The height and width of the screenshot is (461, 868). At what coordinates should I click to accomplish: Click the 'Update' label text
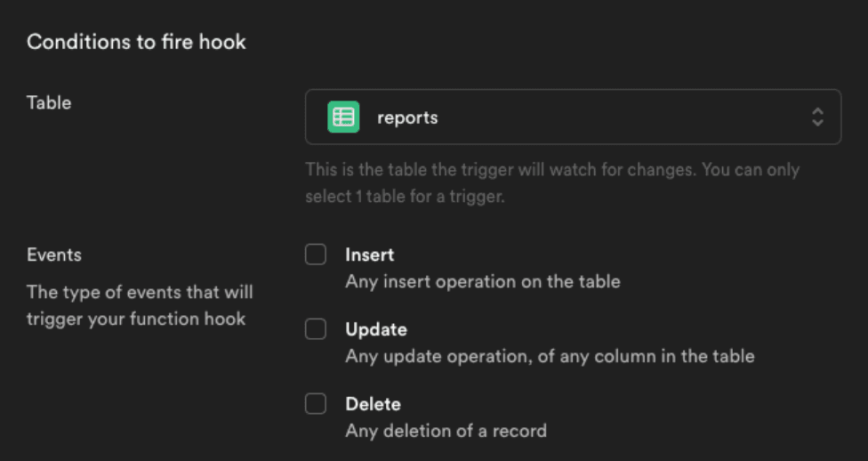(375, 330)
